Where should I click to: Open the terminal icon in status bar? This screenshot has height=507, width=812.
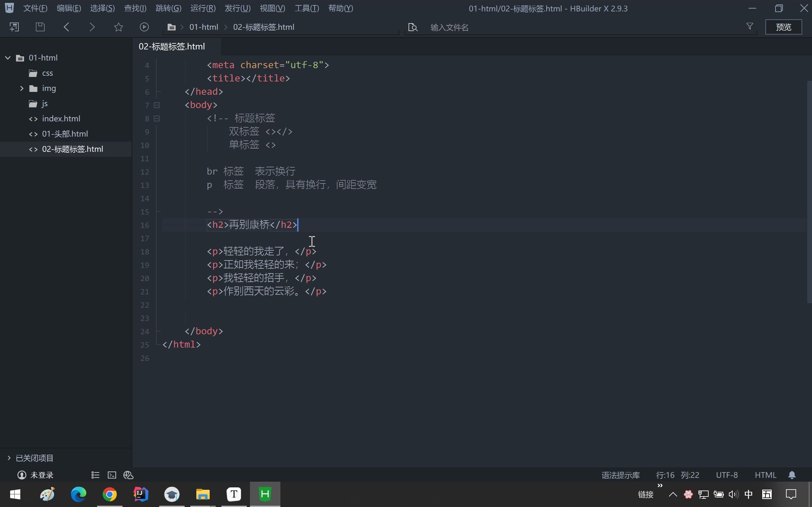pyautogui.click(x=112, y=475)
